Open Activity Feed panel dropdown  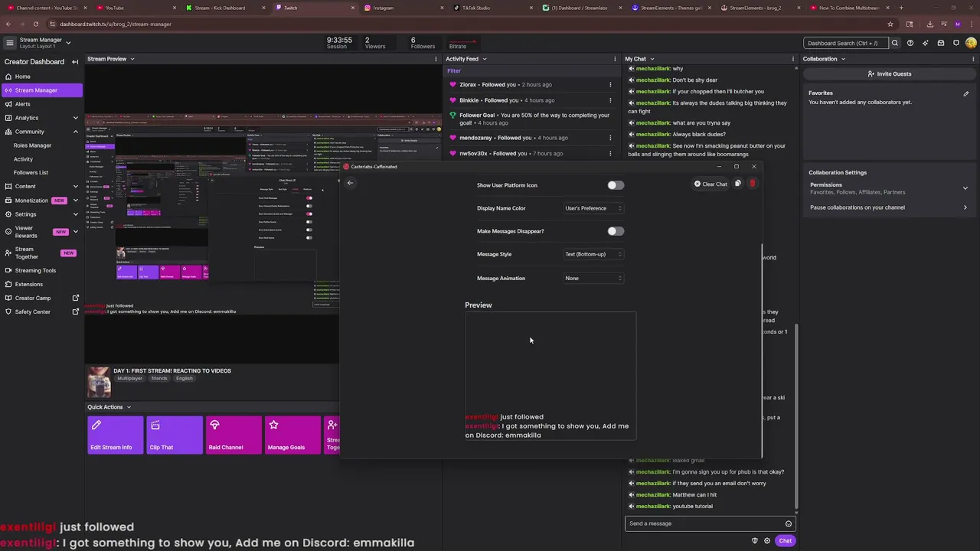click(485, 59)
